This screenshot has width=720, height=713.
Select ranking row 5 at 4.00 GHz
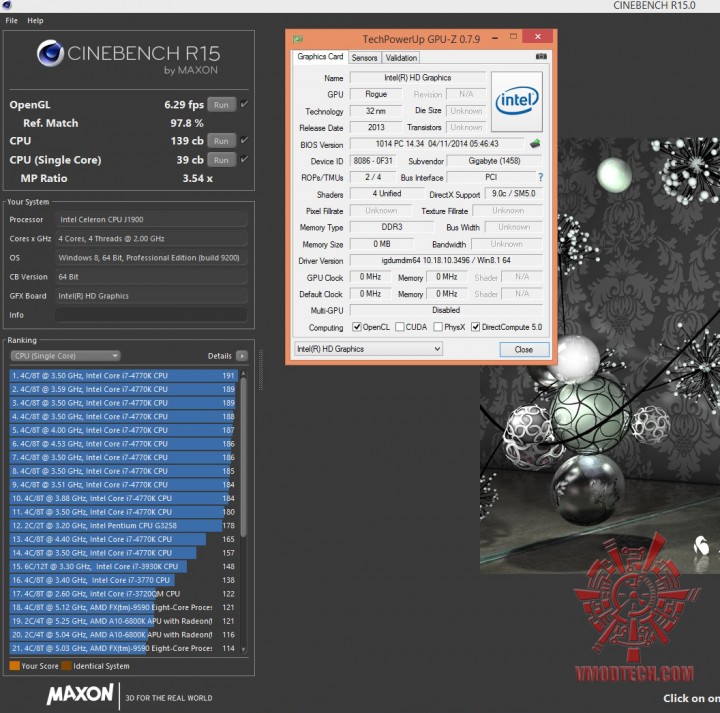point(124,430)
